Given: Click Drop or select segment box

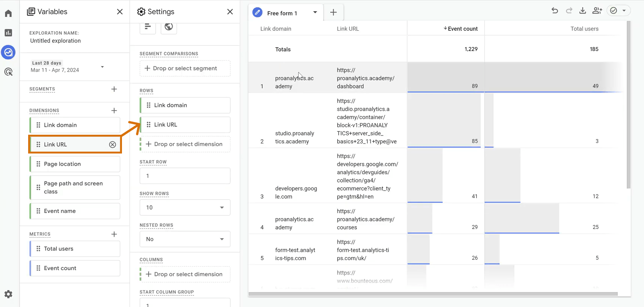Looking at the screenshot, I should tap(185, 68).
